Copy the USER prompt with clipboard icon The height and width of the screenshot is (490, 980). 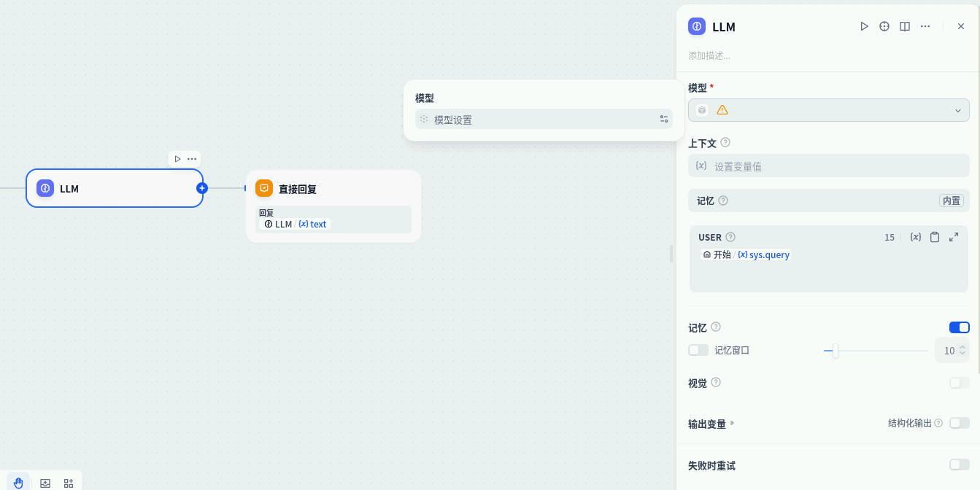[935, 237]
